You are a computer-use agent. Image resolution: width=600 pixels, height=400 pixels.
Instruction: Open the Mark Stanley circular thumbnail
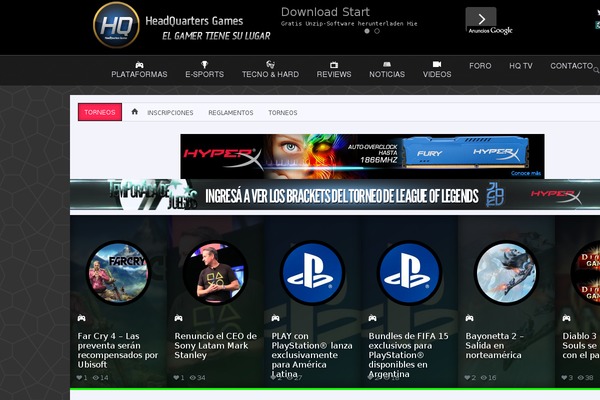click(x=215, y=273)
